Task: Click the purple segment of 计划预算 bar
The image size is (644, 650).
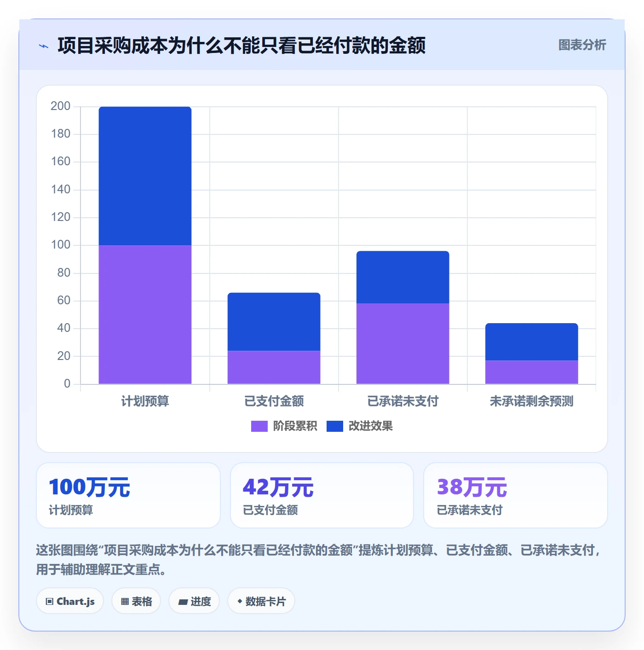Action: (x=145, y=314)
